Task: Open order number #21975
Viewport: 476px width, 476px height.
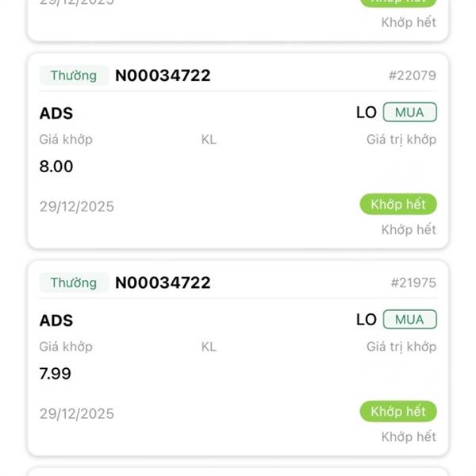Action: tap(412, 283)
